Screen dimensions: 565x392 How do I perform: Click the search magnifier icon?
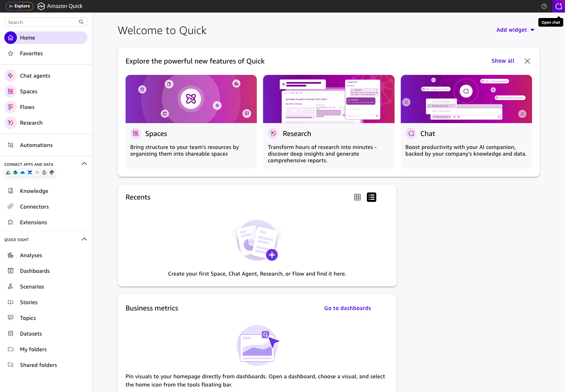(81, 22)
